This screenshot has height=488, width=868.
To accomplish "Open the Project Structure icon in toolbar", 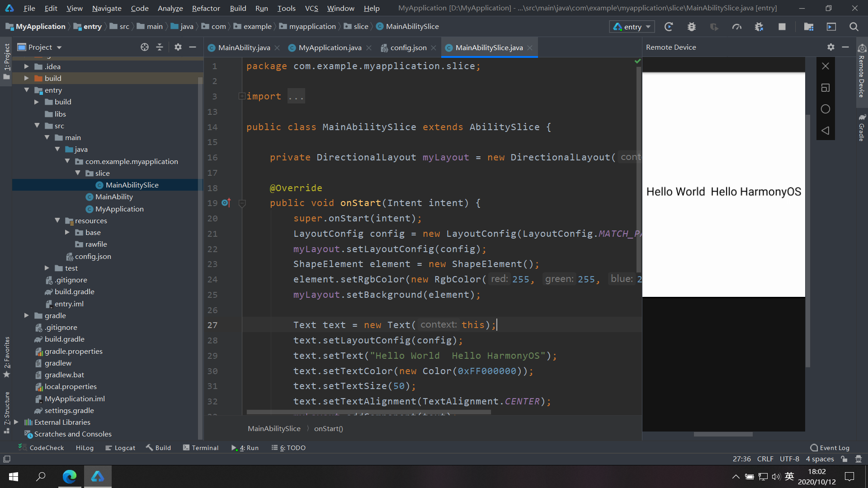I will tap(809, 27).
